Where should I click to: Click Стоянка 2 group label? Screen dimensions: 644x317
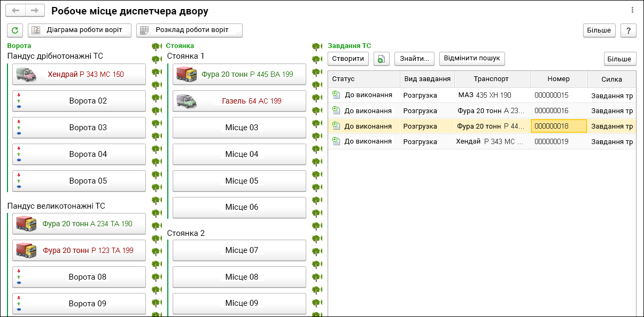(186, 233)
